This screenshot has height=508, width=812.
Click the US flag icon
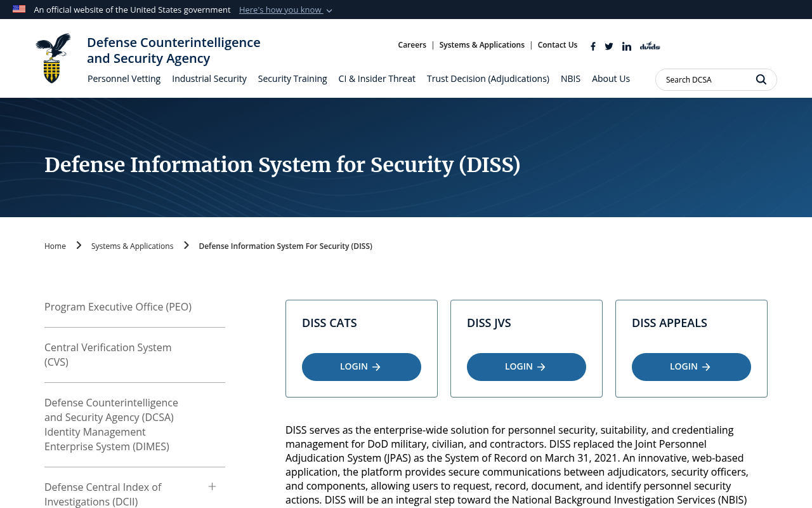pos(19,9)
